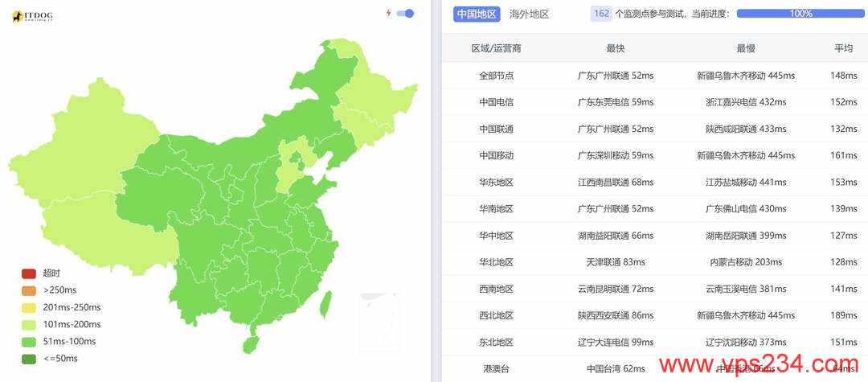Select the 西南地区 row label
Screen dimensions: 868x382
pyautogui.click(x=496, y=289)
